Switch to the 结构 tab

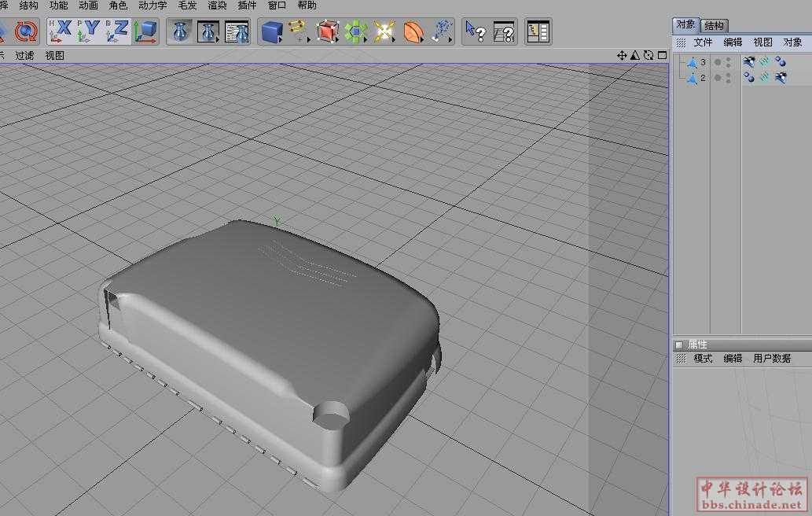[x=714, y=25]
